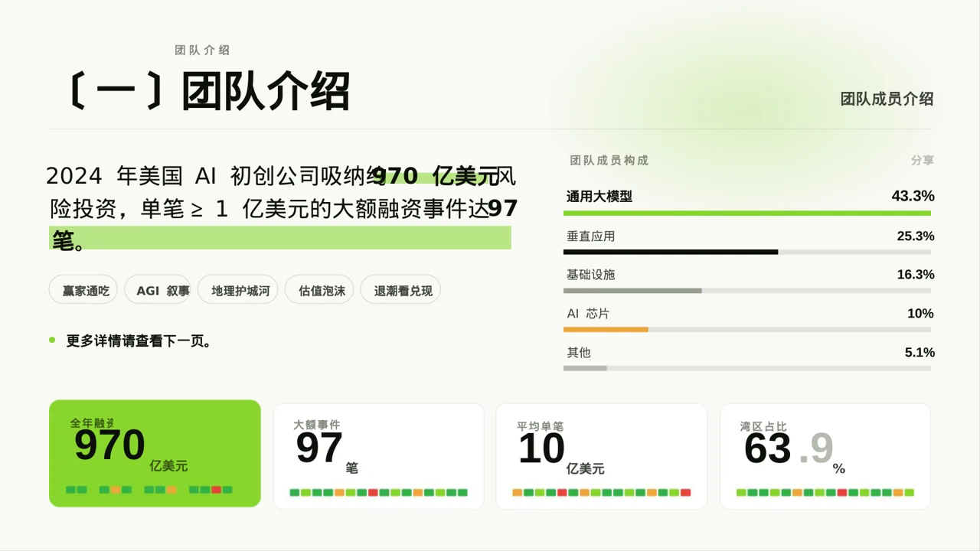The height and width of the screenshot is (551, 980).
Task: Click the 退潮看兑现 tag
Action: (401, 291)
